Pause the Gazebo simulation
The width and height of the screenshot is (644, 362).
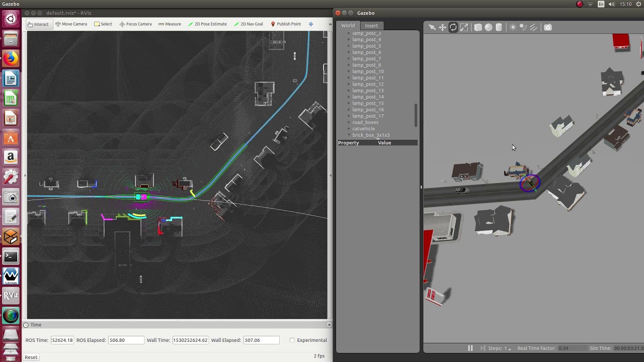(470, 348)
